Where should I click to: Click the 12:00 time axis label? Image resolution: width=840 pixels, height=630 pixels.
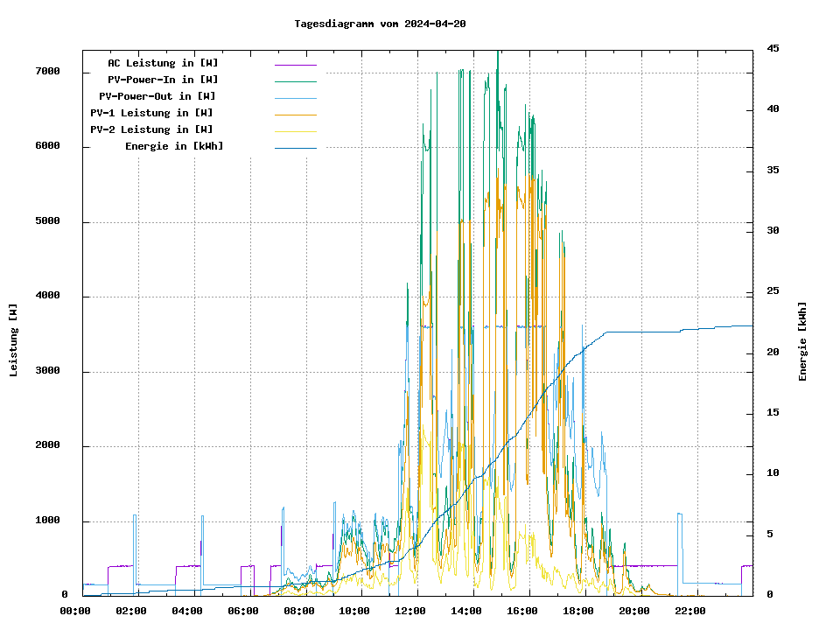pyautogui.click(x=410, y=611)
